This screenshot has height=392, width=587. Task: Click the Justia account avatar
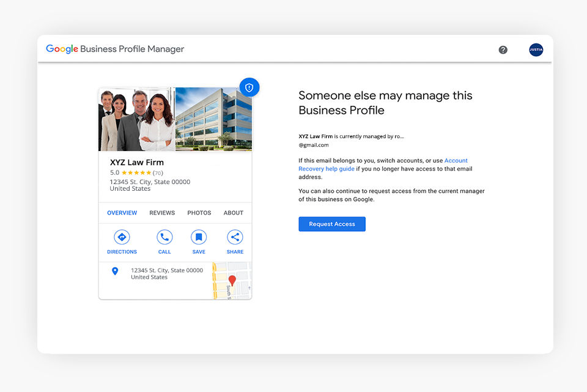point(536,50)
